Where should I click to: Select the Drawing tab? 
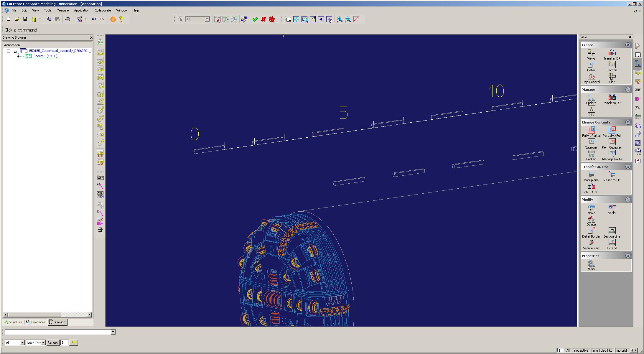(x=57, y=322)
